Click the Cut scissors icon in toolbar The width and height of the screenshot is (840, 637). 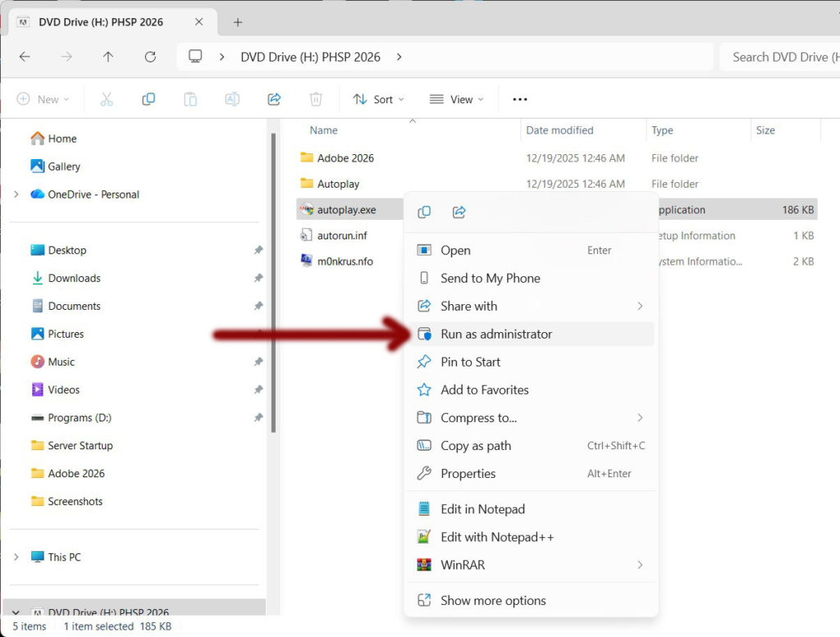click(106, 99)
